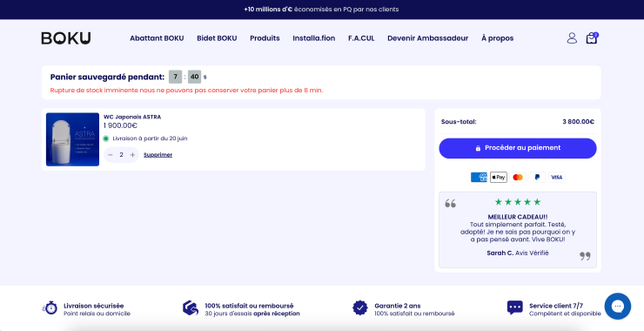Open the Produits menu
Image resolution: width=644 pixels, height=331 pixels.
point(265,38)
